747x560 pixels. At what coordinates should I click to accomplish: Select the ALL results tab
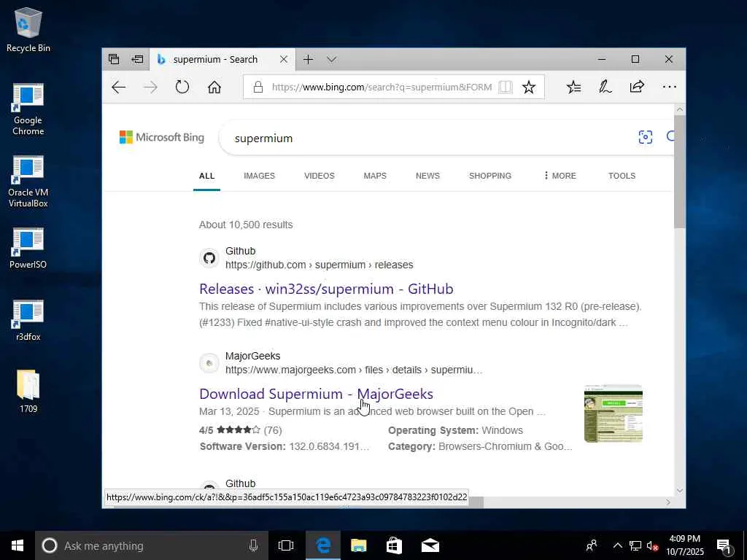click(206, 176)
